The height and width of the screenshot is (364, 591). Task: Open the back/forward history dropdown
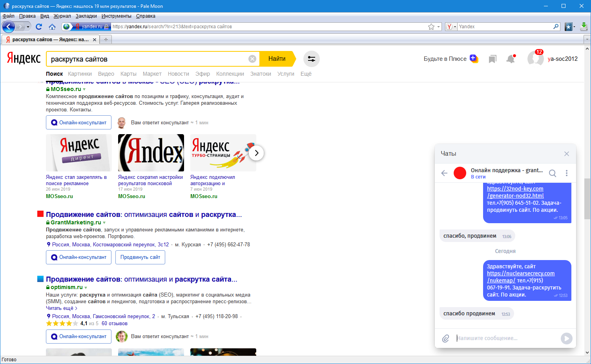coord(28,27)
